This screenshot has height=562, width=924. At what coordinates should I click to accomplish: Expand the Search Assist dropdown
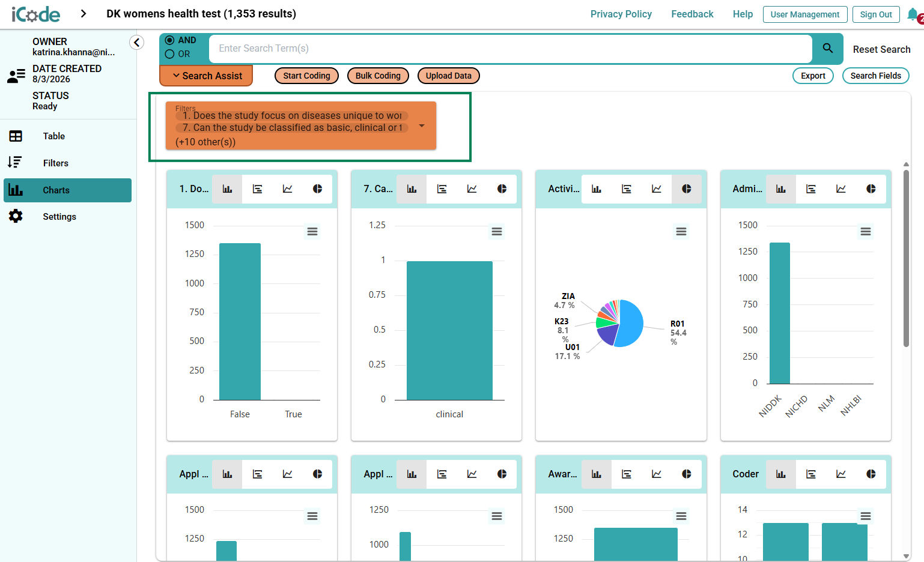206,76
